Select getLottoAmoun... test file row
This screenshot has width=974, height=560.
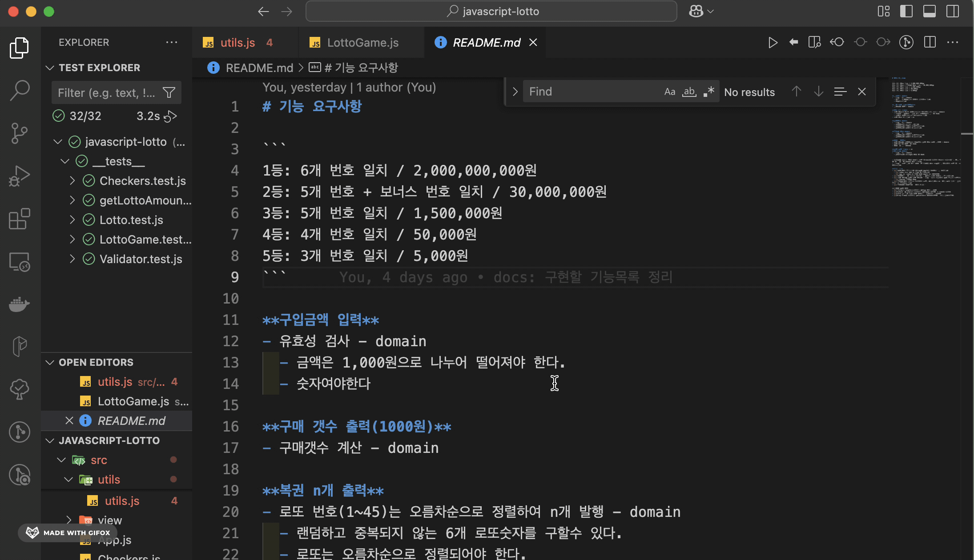[x=117, y=200]
